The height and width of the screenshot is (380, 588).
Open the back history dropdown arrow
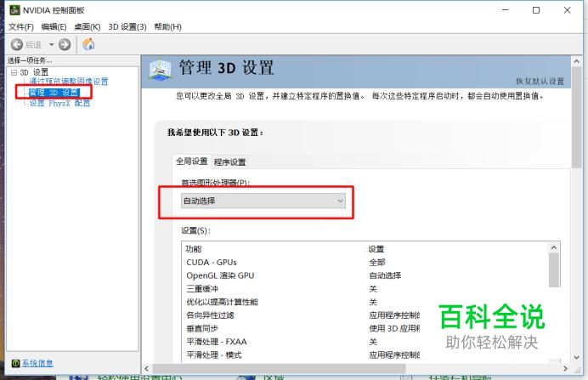click(x=51, y=45)
